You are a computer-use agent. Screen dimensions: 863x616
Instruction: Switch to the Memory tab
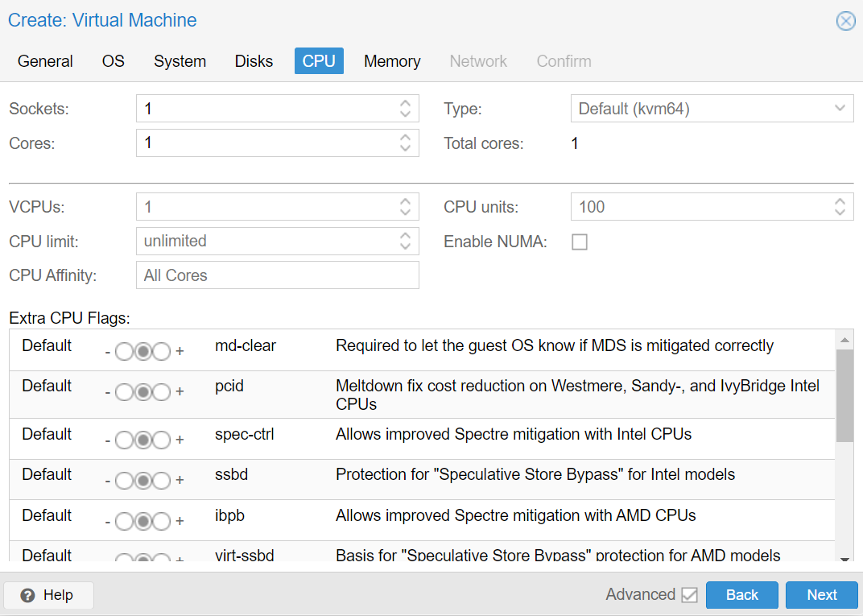tap(392, 61)
